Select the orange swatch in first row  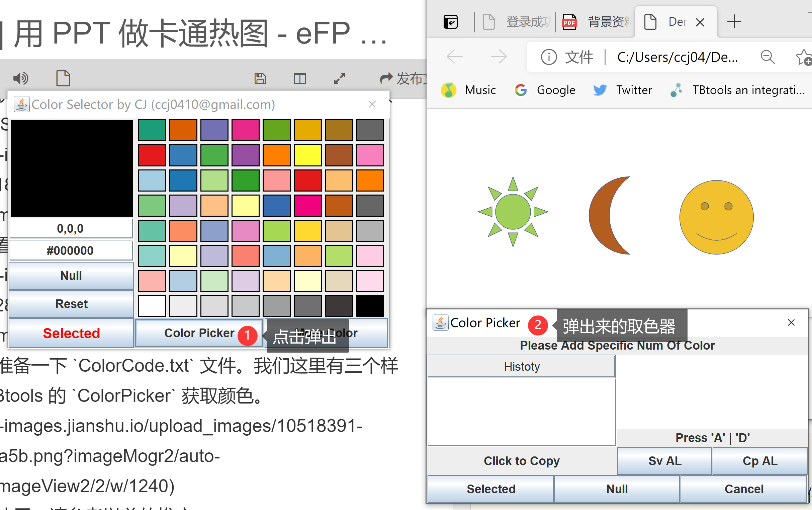pyautogui.click(x=183, y=130)
